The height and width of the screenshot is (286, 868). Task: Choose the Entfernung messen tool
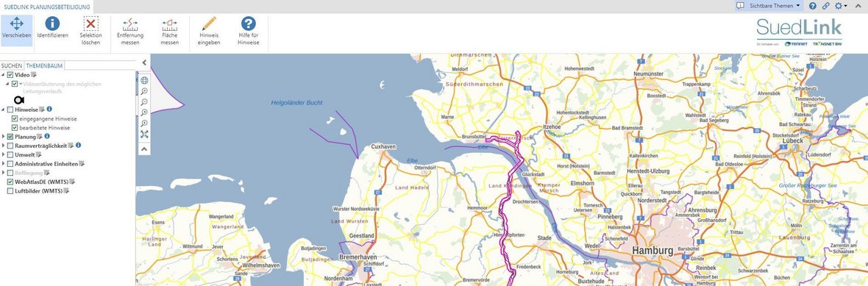coord(130,30)
